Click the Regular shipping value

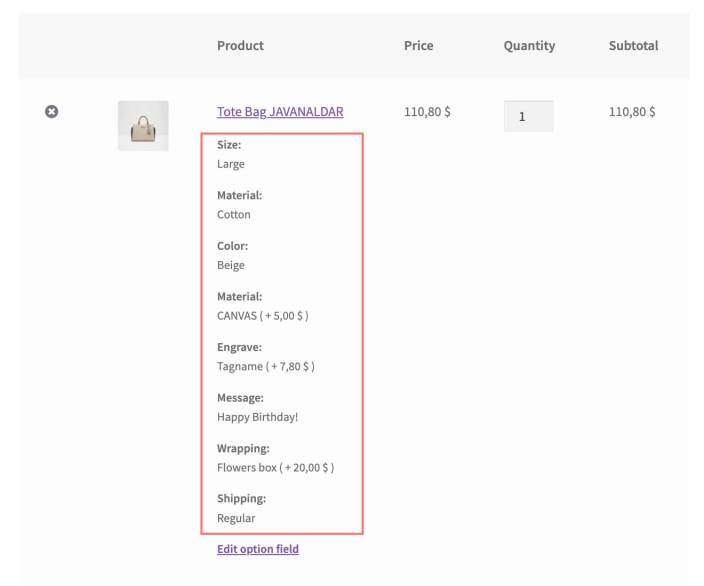click(236, 518)
